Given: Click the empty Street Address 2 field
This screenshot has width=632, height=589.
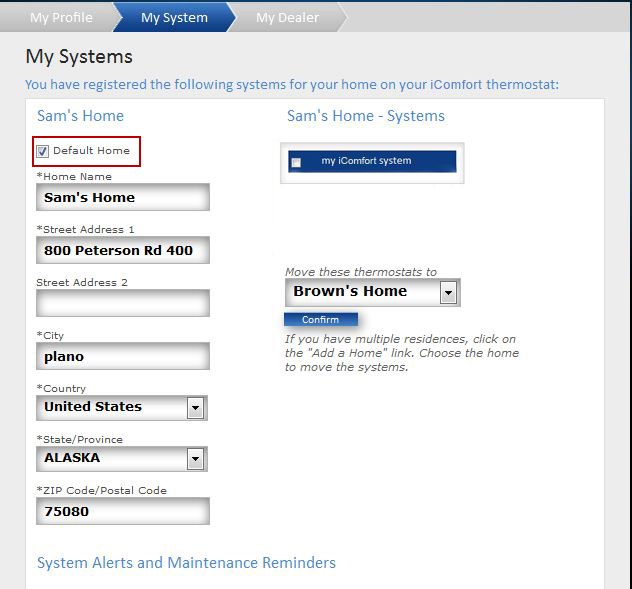Looking at the screenshot, I should click(122, 303).
